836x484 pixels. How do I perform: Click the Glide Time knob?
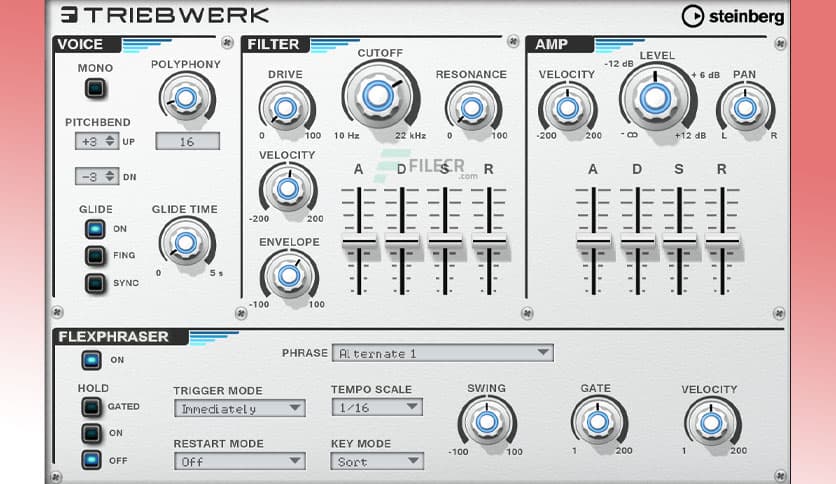point(186,243)
